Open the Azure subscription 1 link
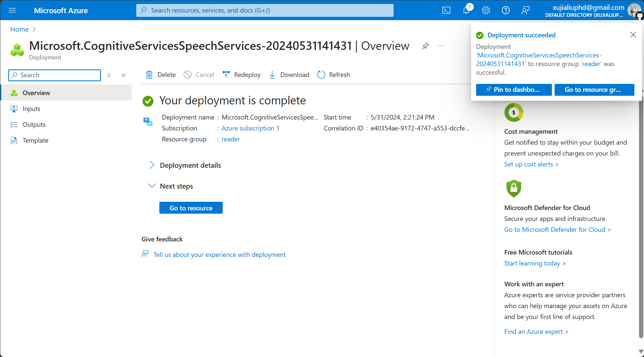 pos(250,128)
